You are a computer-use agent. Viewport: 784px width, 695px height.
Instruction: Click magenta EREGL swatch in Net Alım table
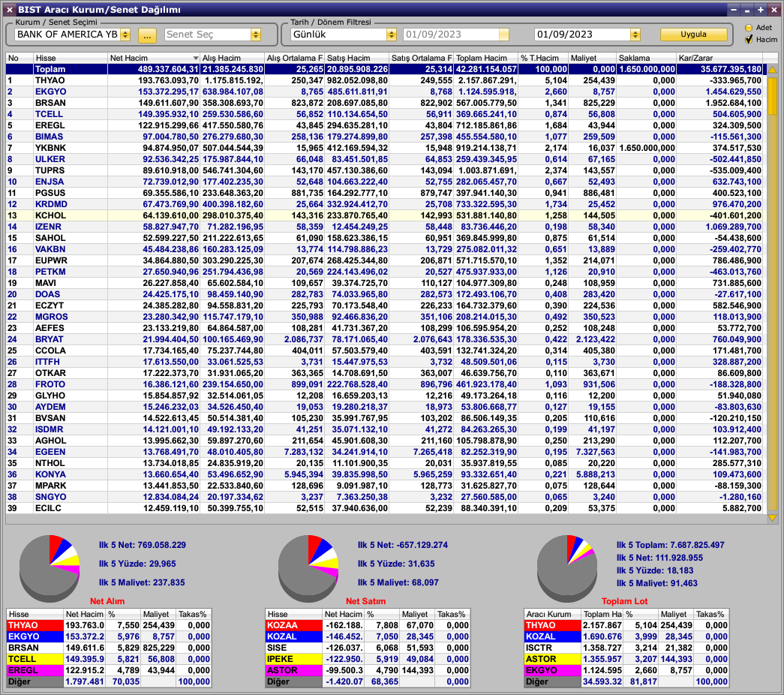(x=35, y=670)
